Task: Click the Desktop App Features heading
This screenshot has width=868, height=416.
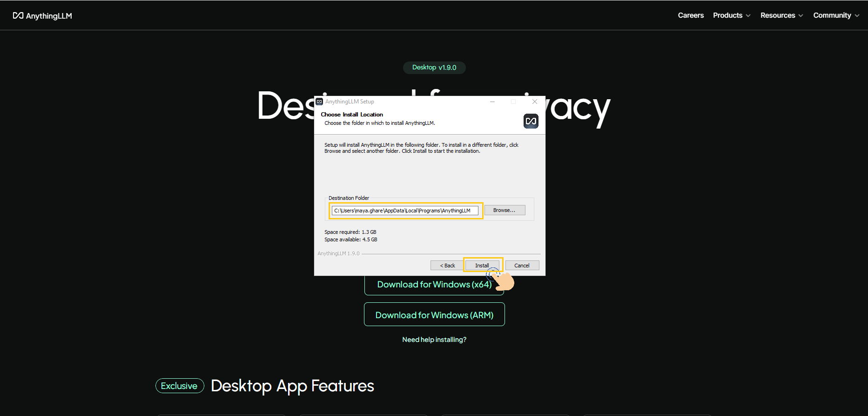Action: coord(292,386)
